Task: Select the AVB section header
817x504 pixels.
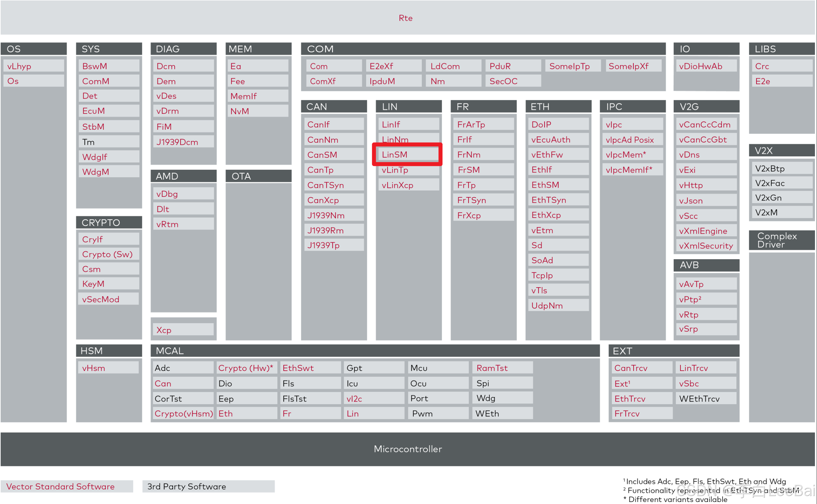Action: (x=706, y=265)
